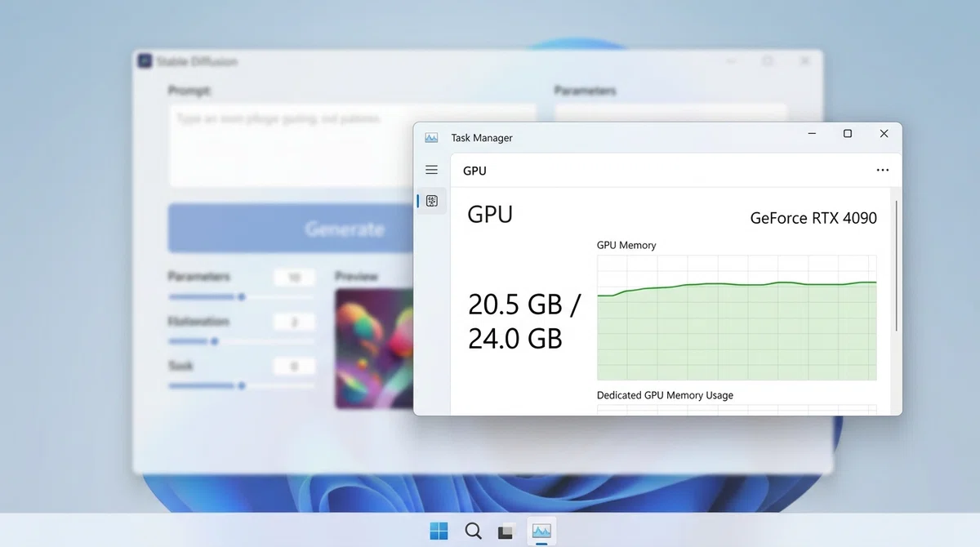Open the Task Manager hamburger navigation menu

432,170
